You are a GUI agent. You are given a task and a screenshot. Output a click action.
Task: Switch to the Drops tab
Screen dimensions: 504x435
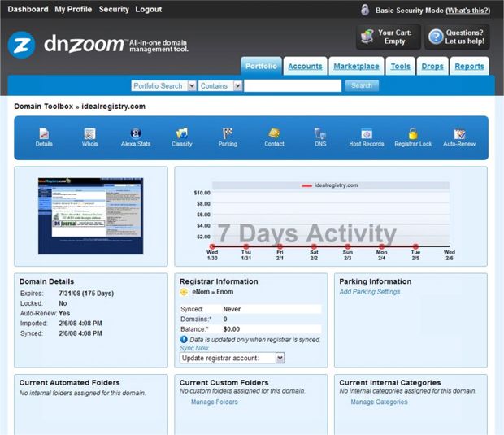432,66
